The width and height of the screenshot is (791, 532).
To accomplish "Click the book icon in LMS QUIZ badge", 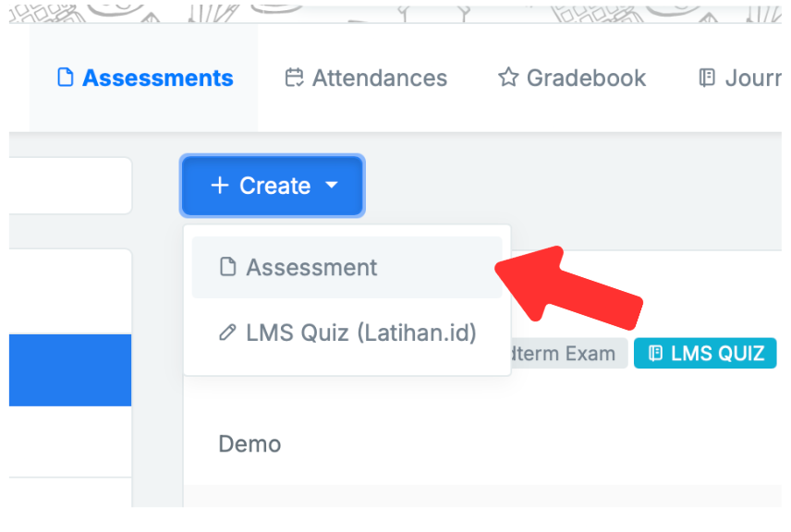I will [655, 353].
